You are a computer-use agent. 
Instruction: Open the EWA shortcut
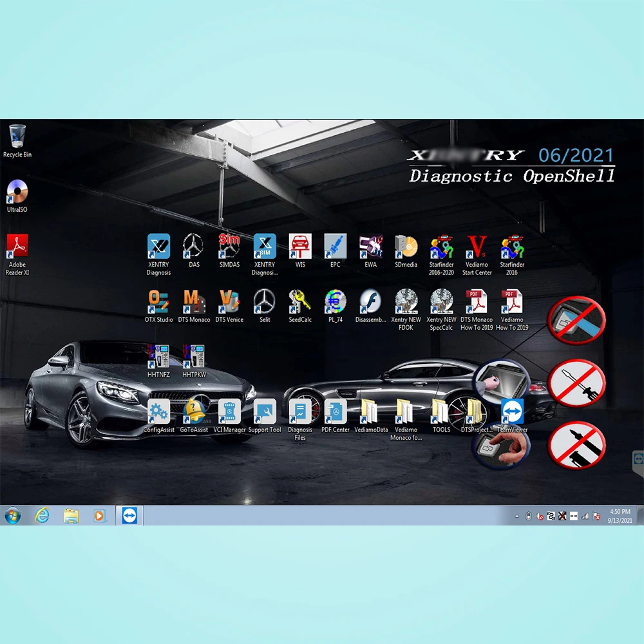coord(371,251)
